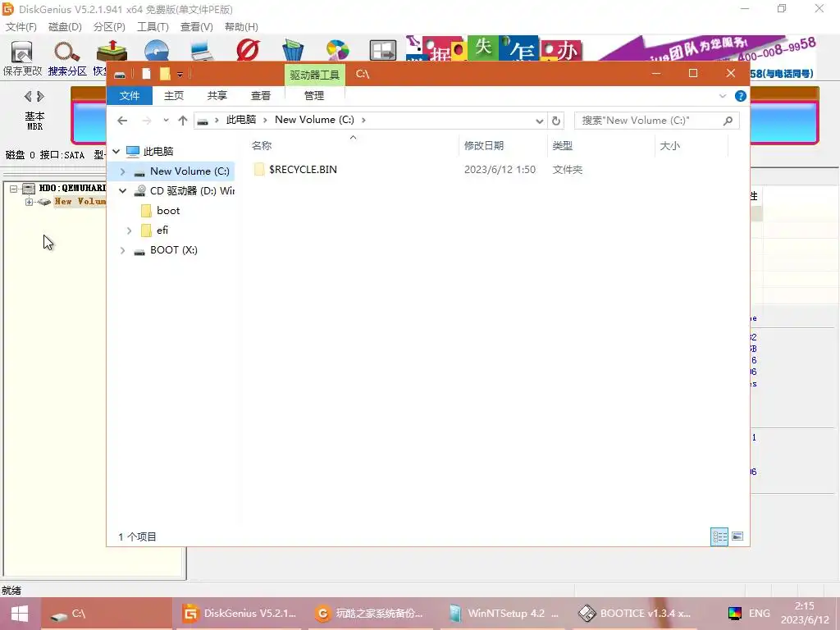Screen dimensions: 840x630
Task: Open the 工具(T) menu in DiskGenius
Action: click(x=153, y=27)
